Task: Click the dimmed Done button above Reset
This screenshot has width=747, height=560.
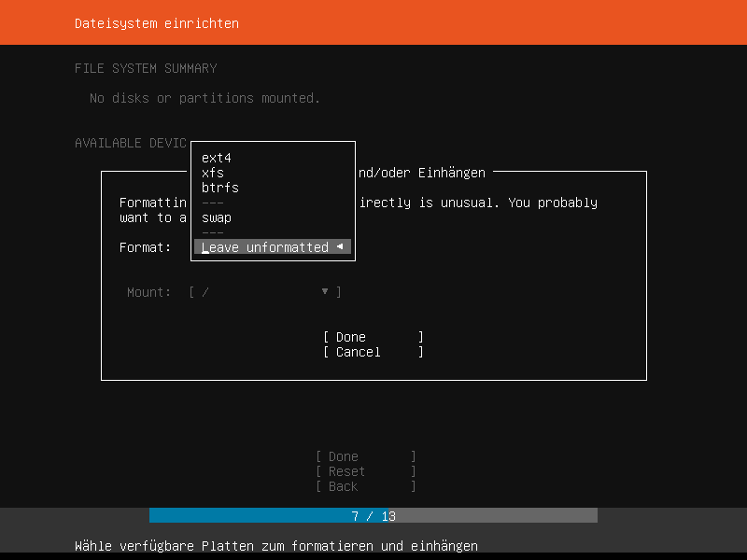Action: (x=365, y=456)
